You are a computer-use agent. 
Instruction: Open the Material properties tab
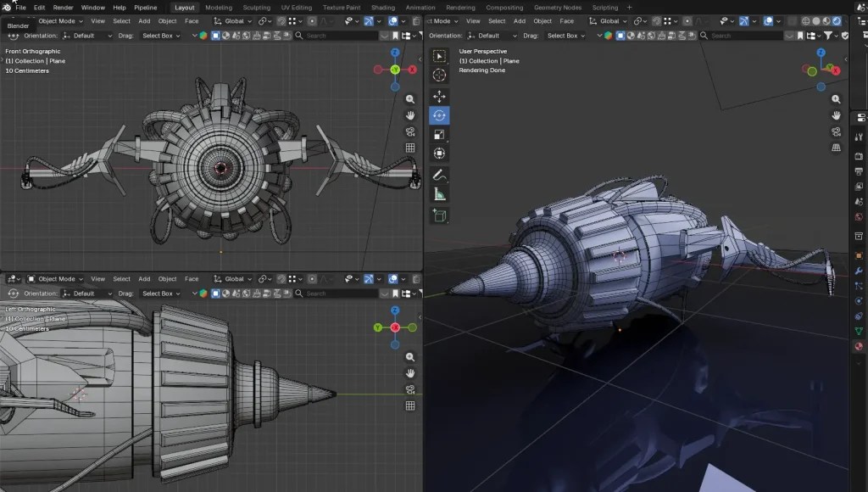[x=859, y=346]
